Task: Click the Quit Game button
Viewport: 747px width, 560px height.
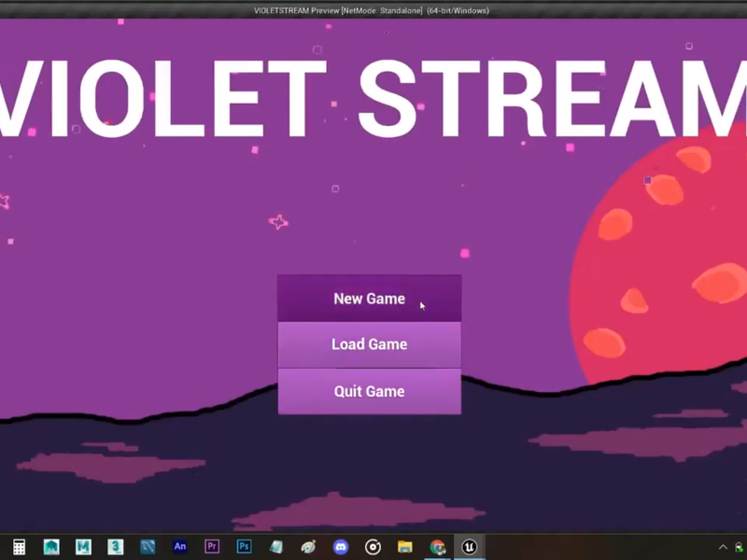Action: (369, 391)
